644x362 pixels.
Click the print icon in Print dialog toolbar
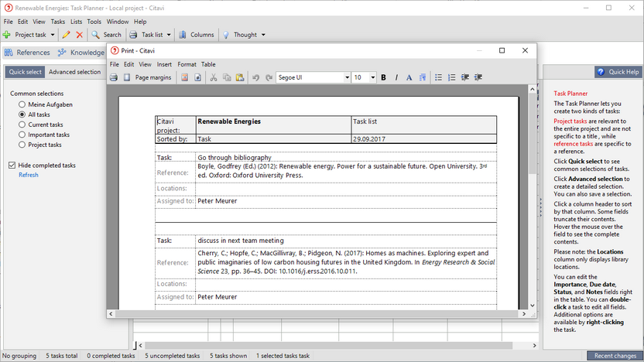(114, 77)
